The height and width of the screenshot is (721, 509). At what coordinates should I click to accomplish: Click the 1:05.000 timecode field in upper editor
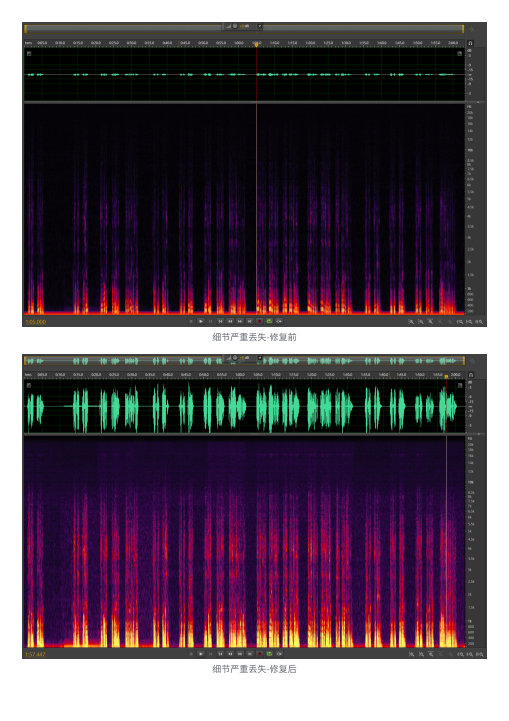[36, 322]
